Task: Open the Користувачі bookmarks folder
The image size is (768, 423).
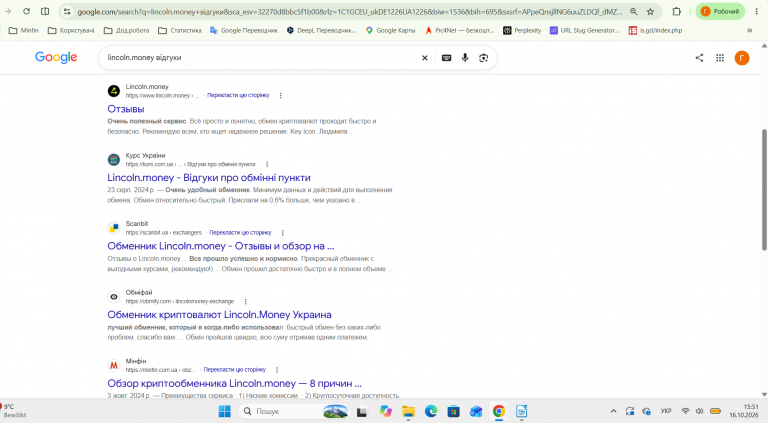Action: [71, 30]
